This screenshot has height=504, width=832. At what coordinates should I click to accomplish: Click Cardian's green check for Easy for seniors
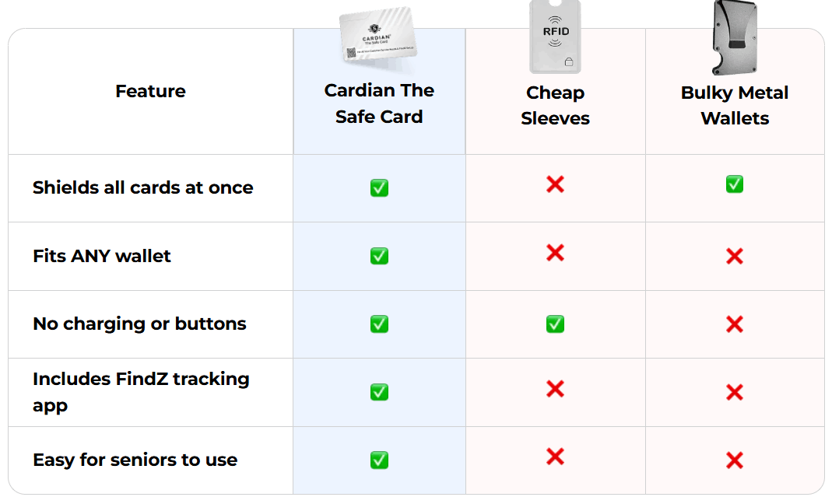point(379,460)
